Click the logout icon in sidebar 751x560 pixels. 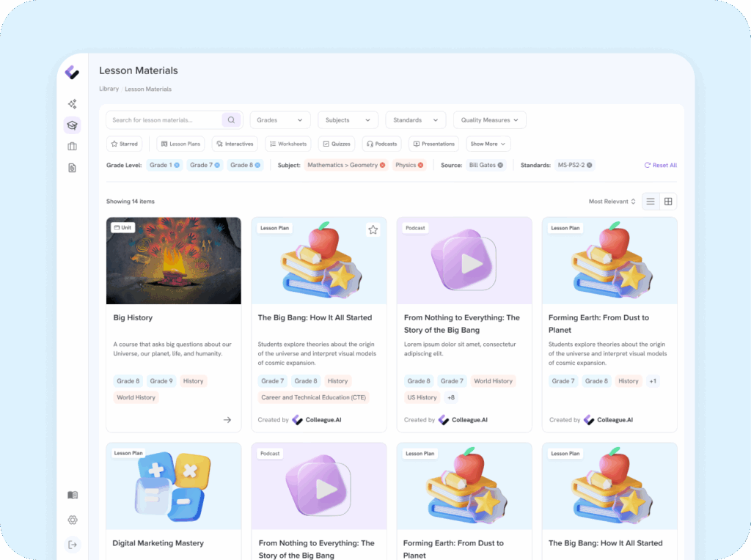(x=72, y=545)
